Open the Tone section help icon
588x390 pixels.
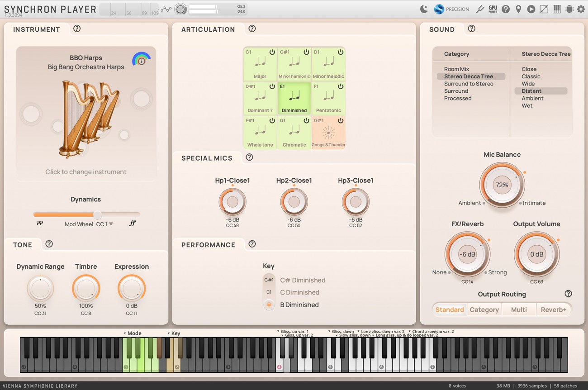(49, 244)
